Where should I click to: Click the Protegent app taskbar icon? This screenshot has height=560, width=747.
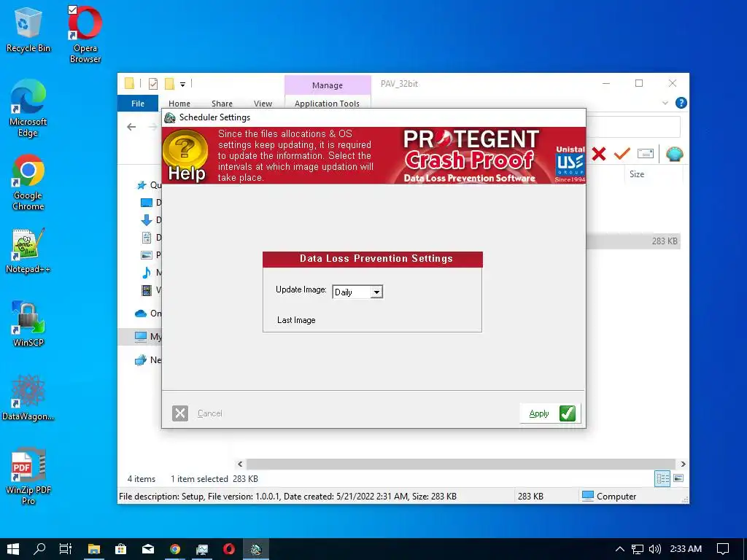coord(256,549)
